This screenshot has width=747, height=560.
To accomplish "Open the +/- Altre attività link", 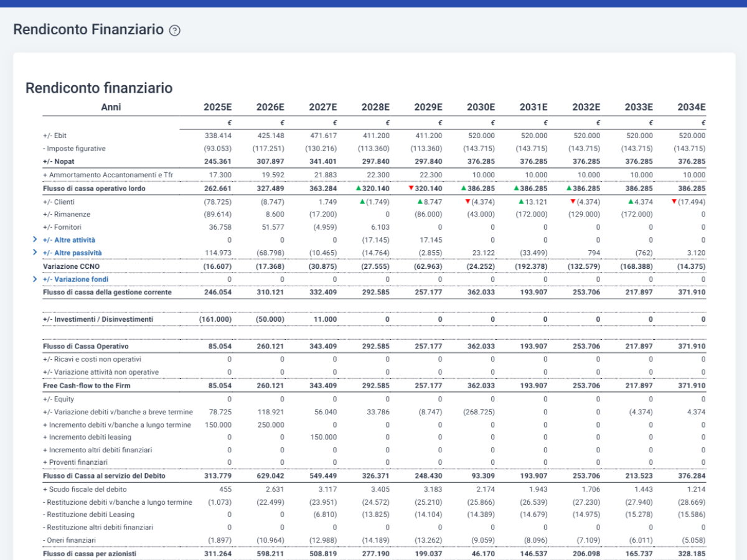I will (x=69, y=240).
